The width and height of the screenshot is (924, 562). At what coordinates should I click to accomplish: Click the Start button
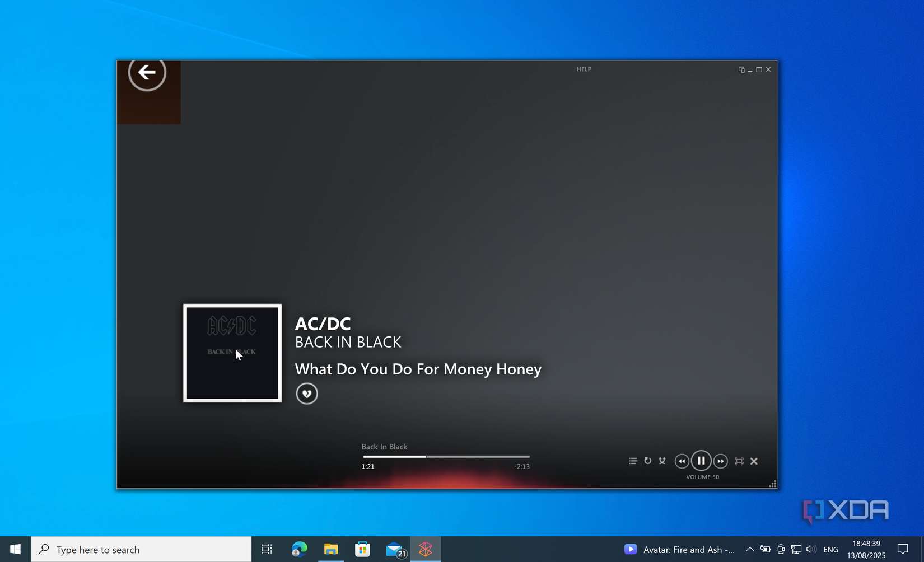pos(15,549)
